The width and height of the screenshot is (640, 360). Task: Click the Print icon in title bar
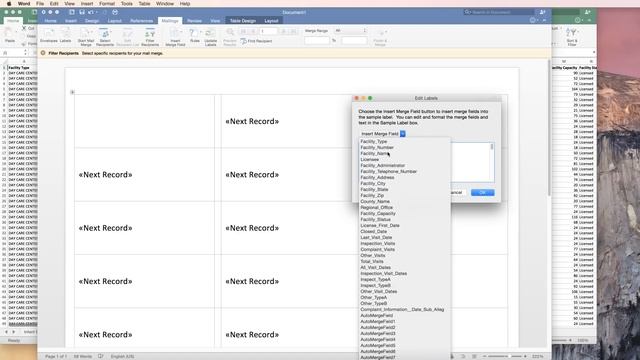pyautogui.click(x=115, y=12)
